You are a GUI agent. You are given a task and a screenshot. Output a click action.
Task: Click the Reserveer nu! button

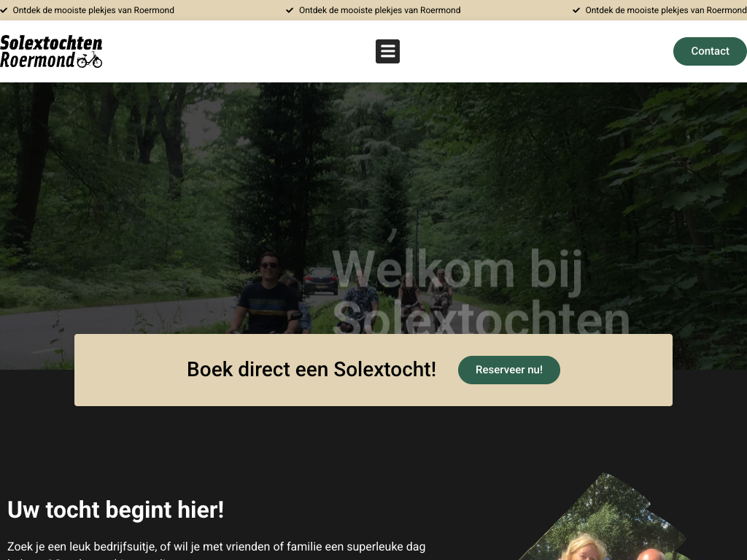click(508, 370)
